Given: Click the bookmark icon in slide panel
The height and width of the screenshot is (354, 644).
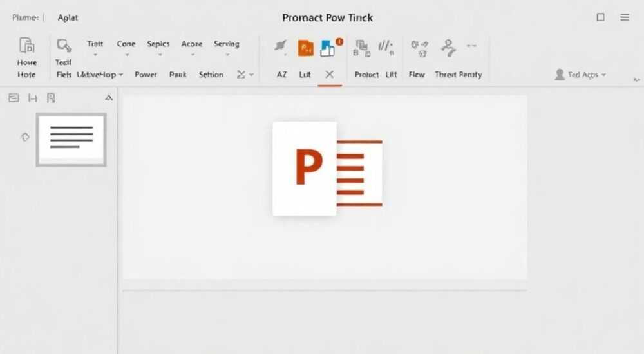Looking at the screenshot, I should (x=51, y=98).
